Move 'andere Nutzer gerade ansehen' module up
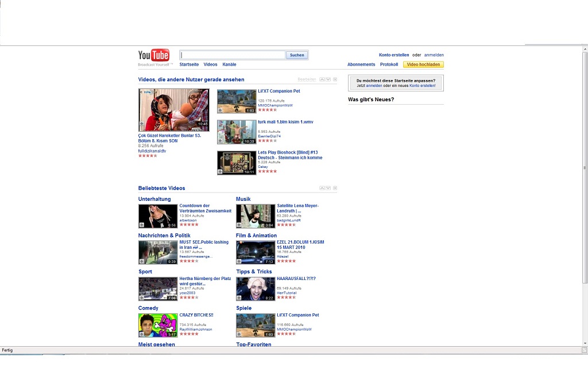 click(322, 79)
